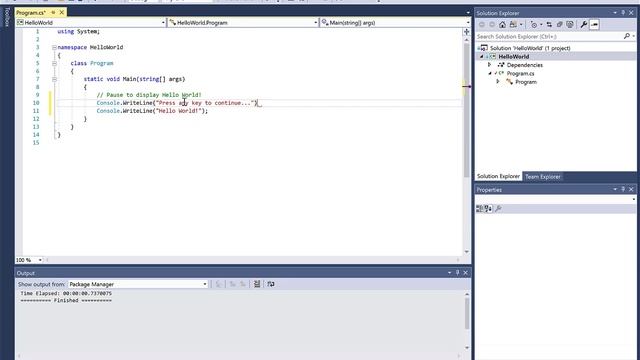Close the Properties panel
The height and width of the screenshot is (360, 640).
(x=631, y=189)
